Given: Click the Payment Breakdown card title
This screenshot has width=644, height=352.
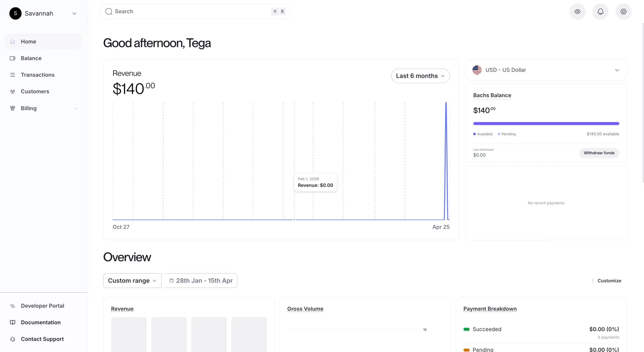Looking at the screenshot, I should click(490, 309).
